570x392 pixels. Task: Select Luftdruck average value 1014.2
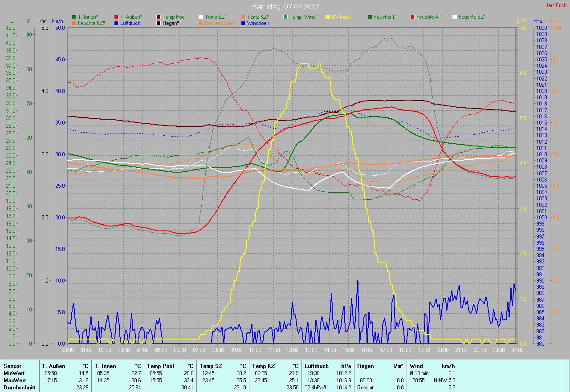coord(344,388)
